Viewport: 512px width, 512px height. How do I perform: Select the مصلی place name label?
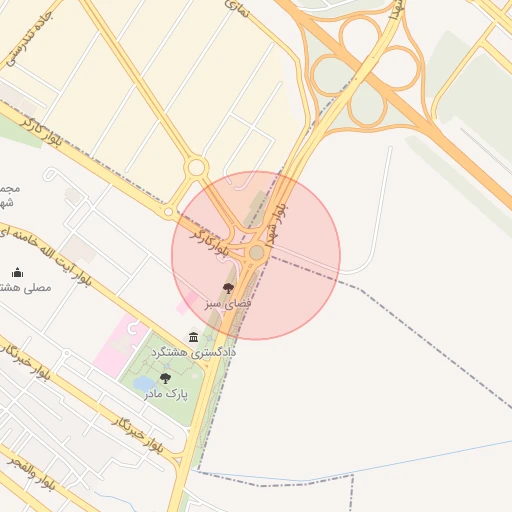25,287
